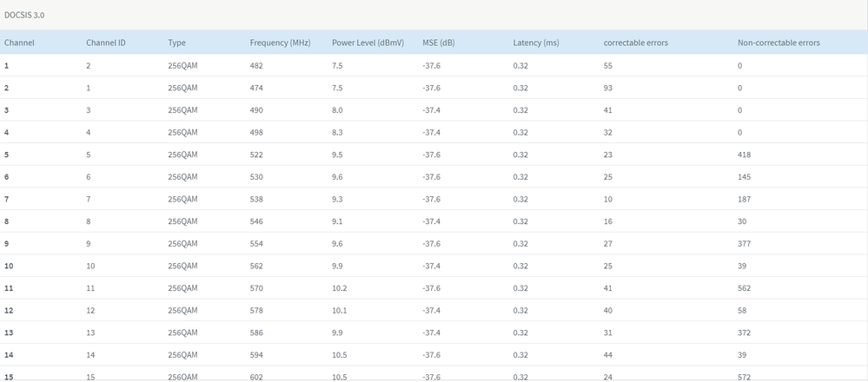Viewport: 868px width, 382px height.
Task: Select the 562 non-correctable errors value
Action: point(744,288)
